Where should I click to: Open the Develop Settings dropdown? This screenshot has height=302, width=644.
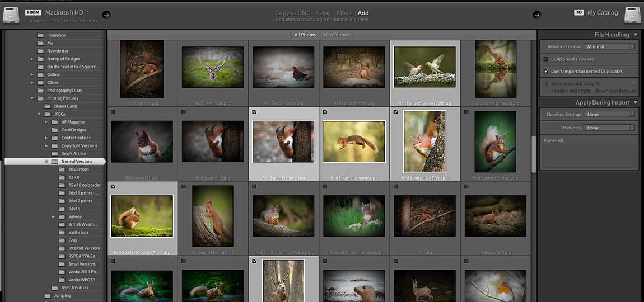coord(609,114)
